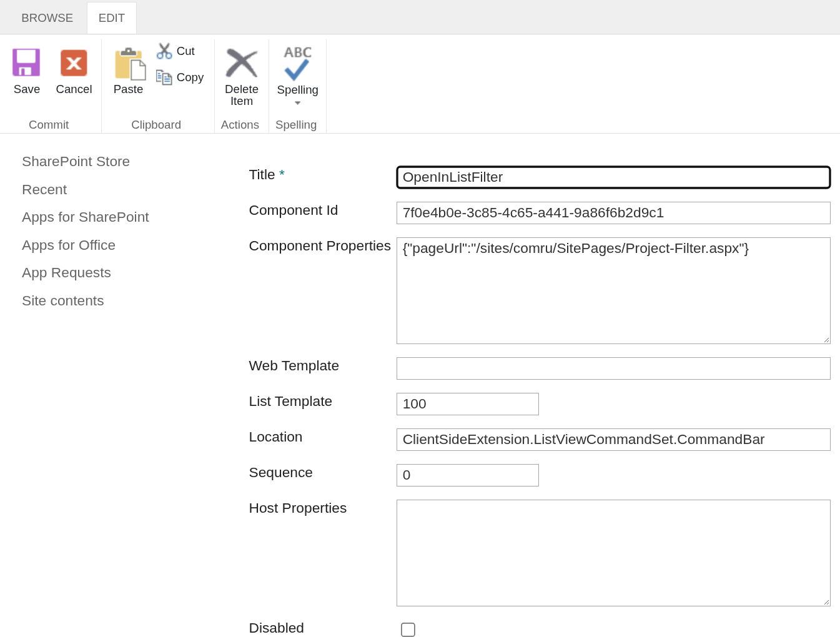Viewport: 840px width, 637px height.
Task: Click the Component Properties text area
Action: [613, 291]
